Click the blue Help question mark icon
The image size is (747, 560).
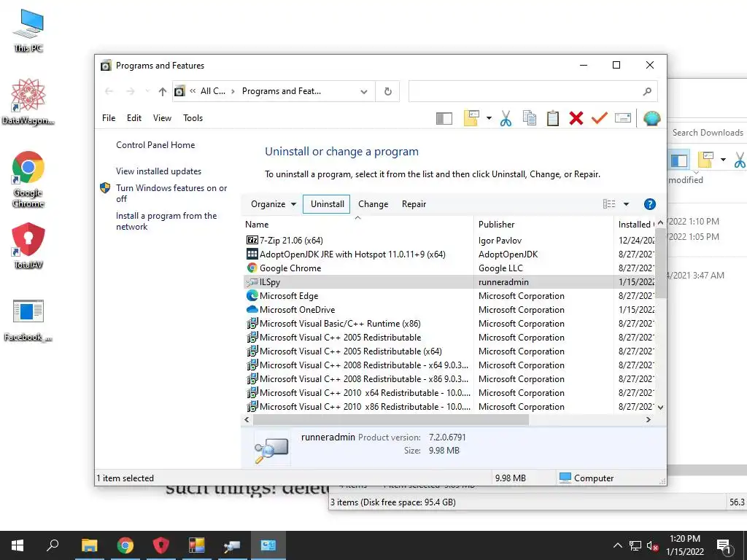pyautogui.click(x=649, y=204)
